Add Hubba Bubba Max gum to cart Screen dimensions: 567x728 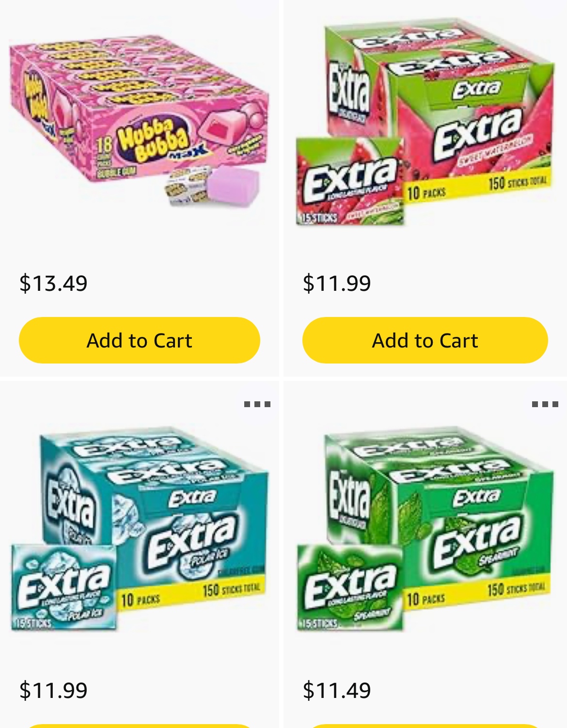pos(140,340)
